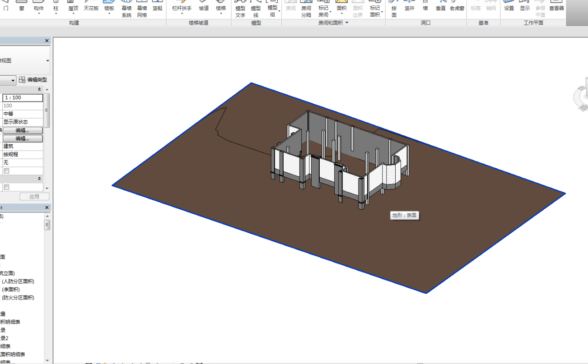Click the 竖井 shaft opening tool
This screenshot has height=364, width=588.
409,8
